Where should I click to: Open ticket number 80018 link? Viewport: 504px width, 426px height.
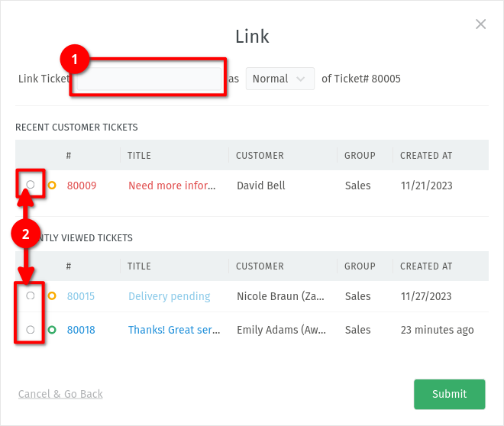81,330
